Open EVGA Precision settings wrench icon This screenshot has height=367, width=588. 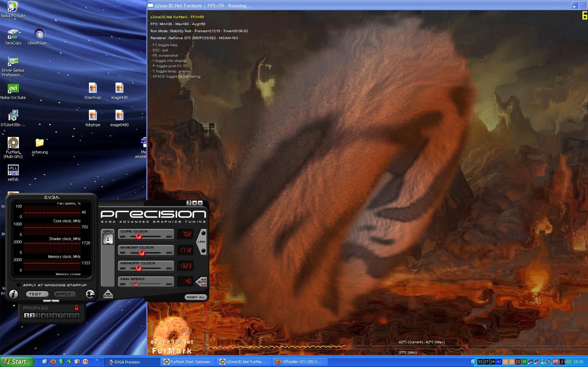click(90, 294)
